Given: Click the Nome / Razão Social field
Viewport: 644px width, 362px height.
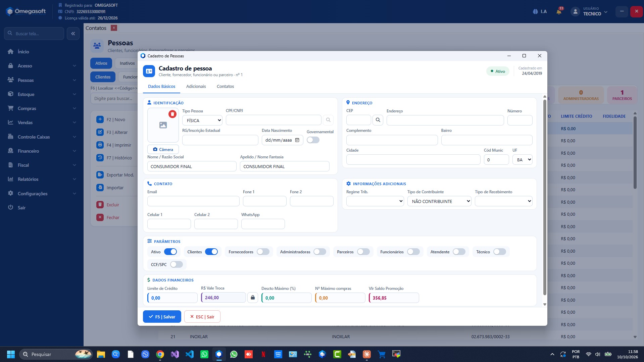Looking at the screenshot, I should coord(192,166).
